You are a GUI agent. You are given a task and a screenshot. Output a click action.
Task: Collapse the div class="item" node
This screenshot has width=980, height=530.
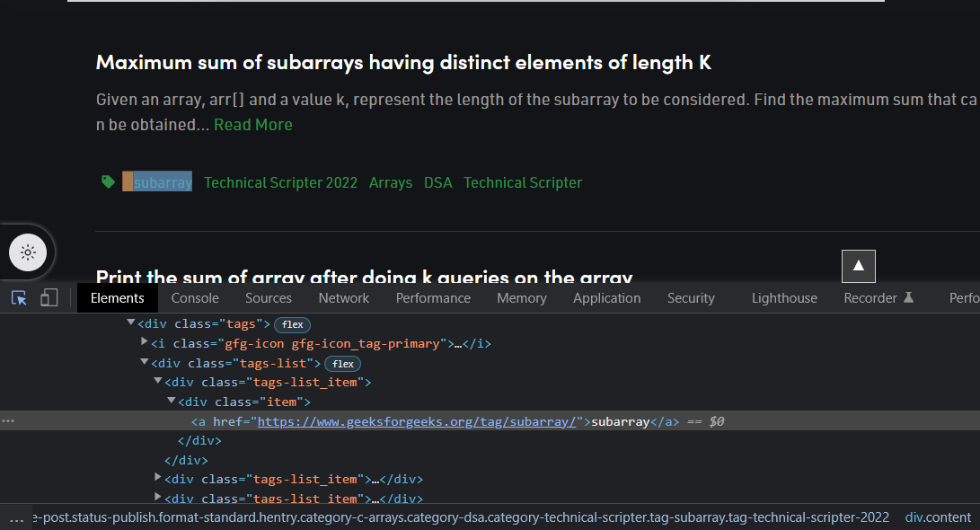point(172,402)
